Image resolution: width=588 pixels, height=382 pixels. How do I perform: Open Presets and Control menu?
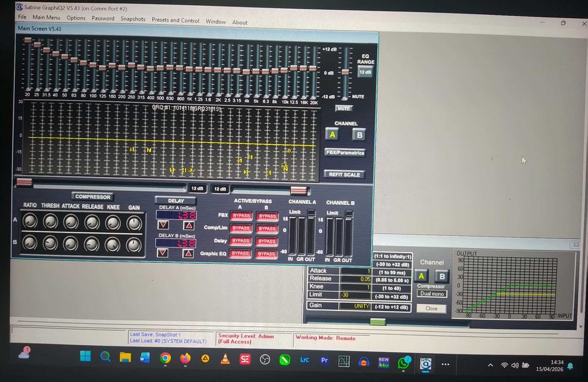click(175, 20)
